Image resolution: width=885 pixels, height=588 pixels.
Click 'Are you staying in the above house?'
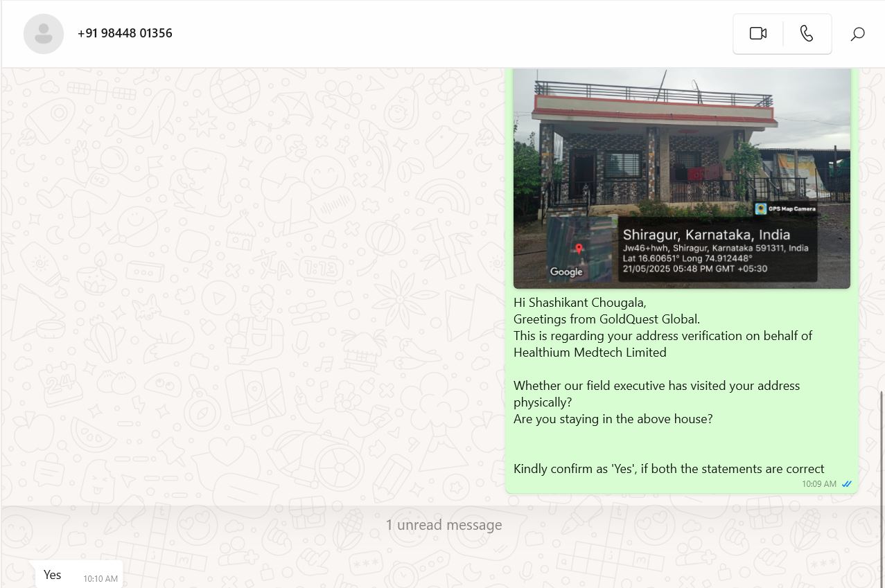613,419
